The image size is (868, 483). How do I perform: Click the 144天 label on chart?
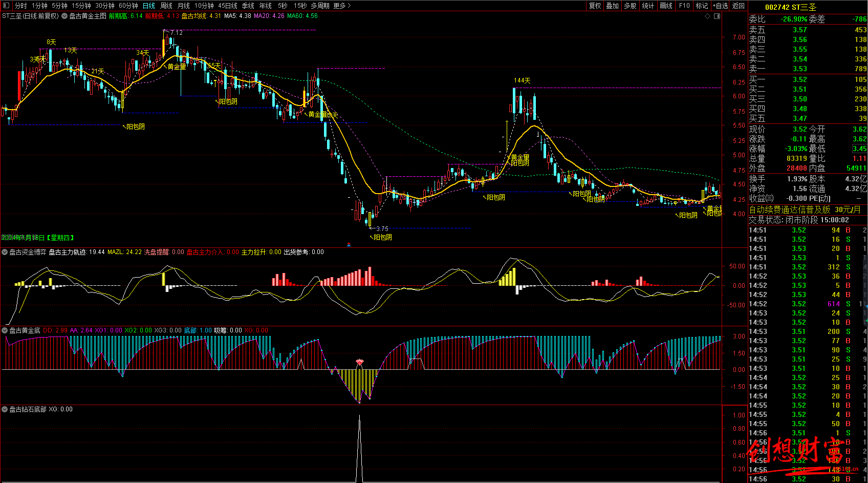[522, 80]
